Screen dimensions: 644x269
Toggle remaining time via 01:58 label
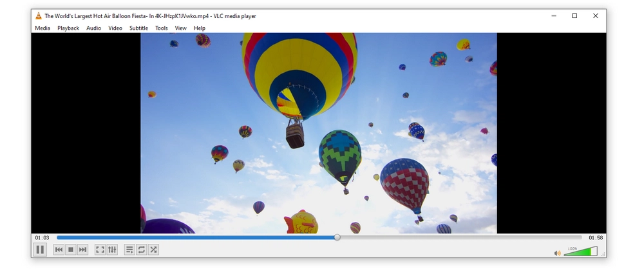595,238
